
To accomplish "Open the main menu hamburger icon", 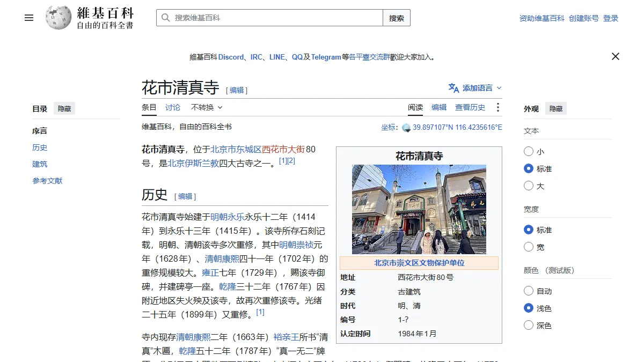I will click(29, 18).
